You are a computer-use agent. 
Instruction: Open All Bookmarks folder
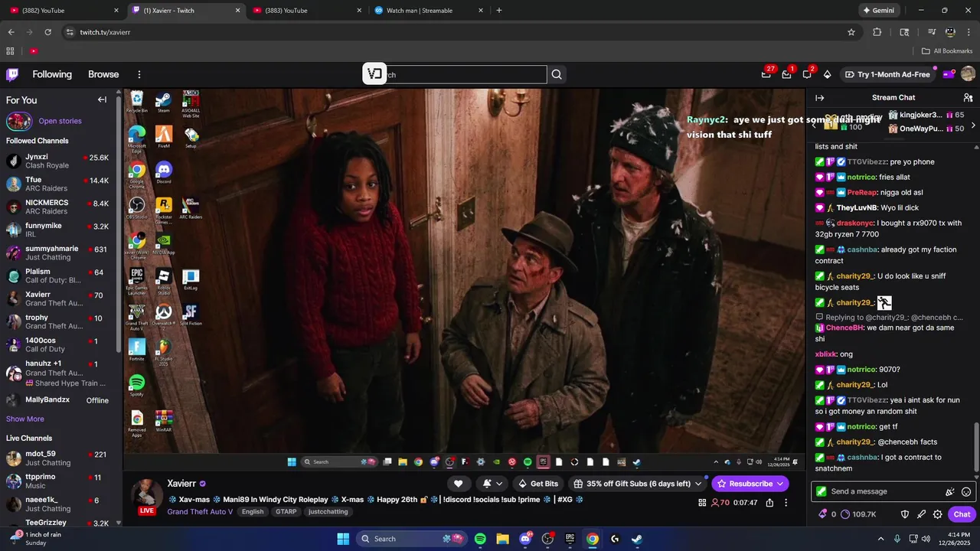(x=947, y=51)
